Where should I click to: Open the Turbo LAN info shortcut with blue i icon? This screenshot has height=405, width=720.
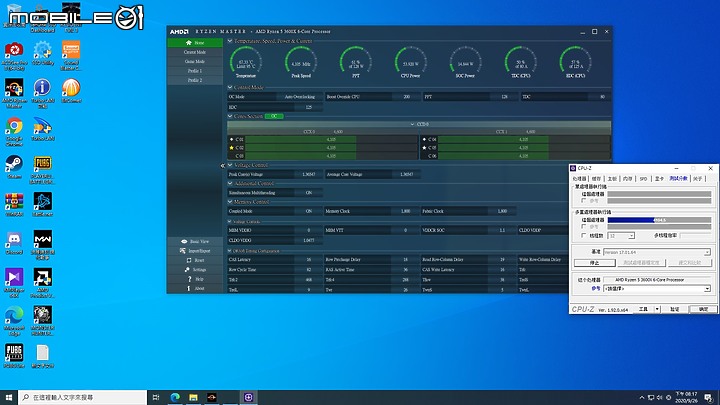(43, 93)
